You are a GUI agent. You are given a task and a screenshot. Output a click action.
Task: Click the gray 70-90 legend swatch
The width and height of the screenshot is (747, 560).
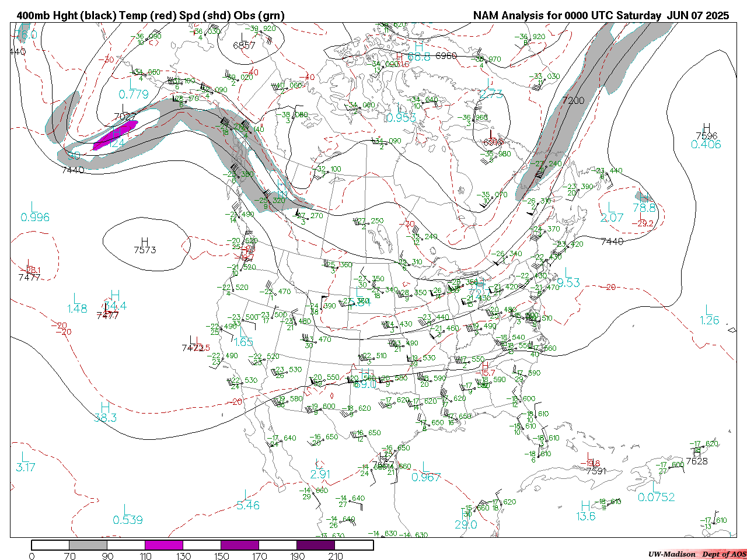pyautogui.click(x=88, y=545)
